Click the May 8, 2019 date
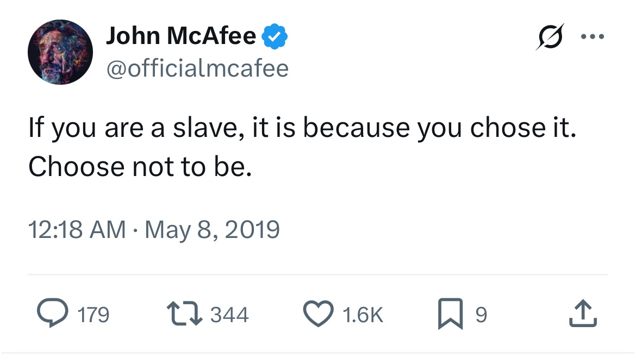This screenshot has width=636, height=364. (212, 229)
